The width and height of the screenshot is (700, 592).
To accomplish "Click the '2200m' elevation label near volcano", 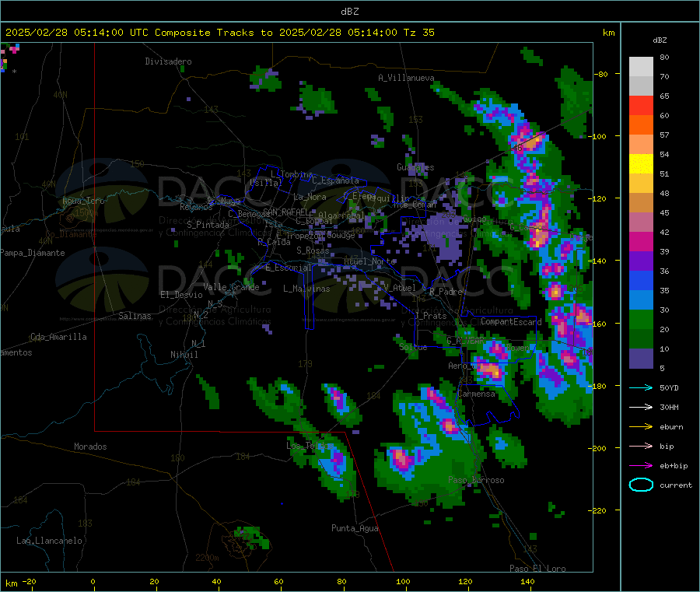I will [207, 558].
